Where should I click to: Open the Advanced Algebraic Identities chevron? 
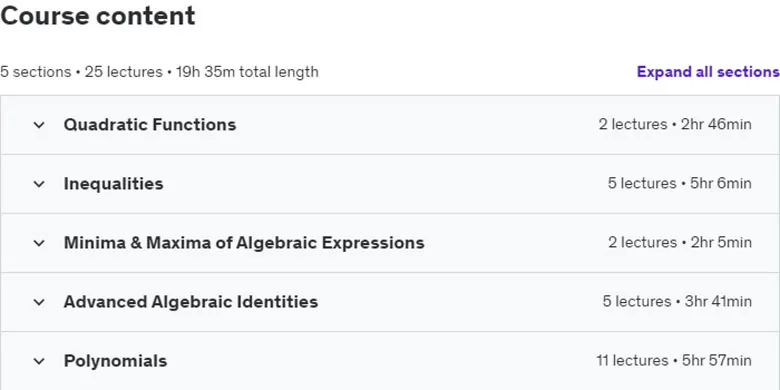click(39, 302)
